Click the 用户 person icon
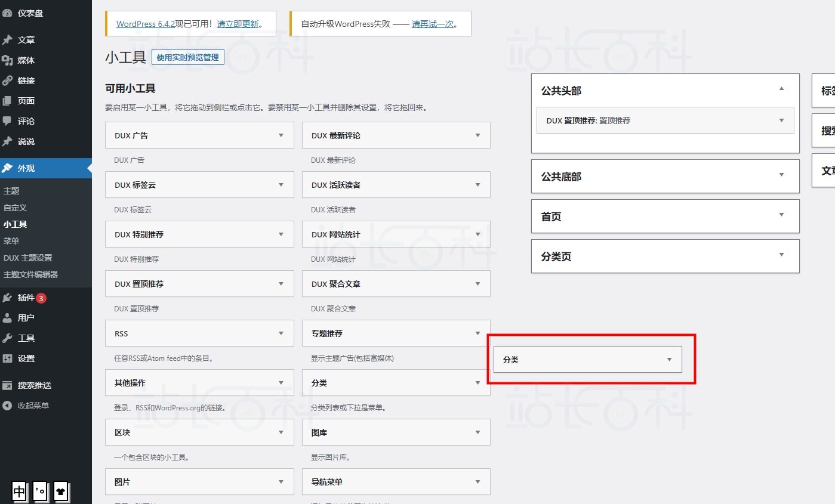Image resolution: width=835 pixels, height=504 pixels. (7, 318)
